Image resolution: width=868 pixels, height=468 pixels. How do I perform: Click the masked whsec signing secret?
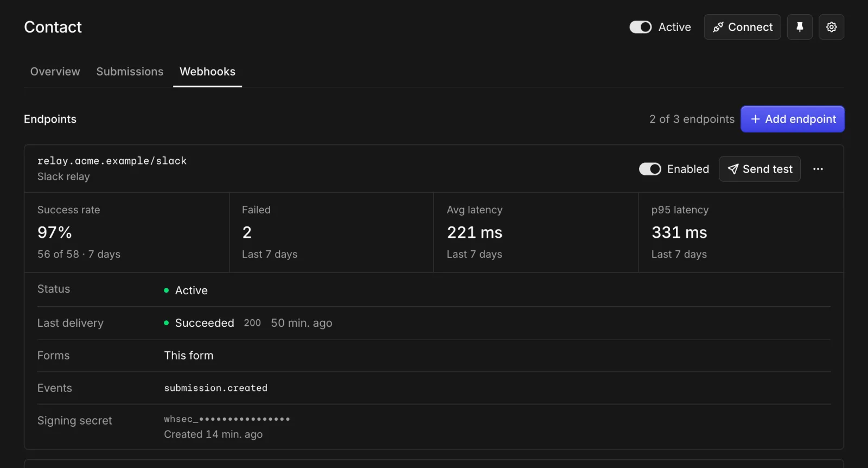pyautogui.click(x=227, y=419)
